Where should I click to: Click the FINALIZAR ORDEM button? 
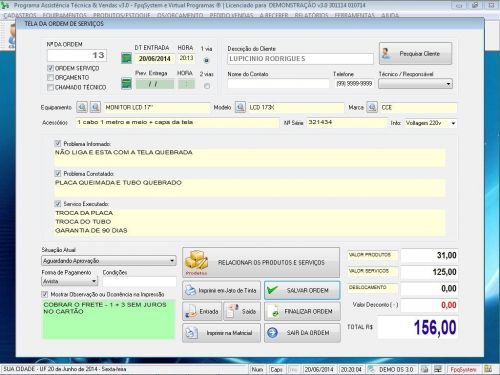point(302,311)
